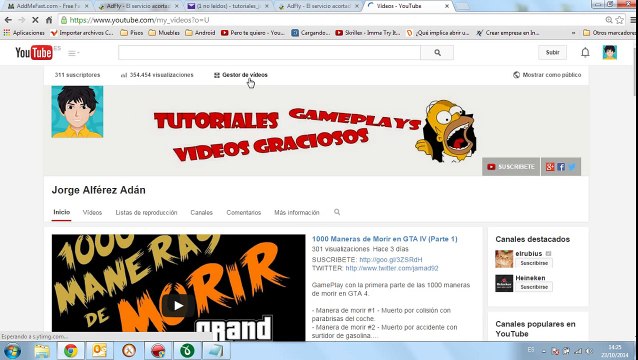Click the Twitter icon on banner
The height and width of the screenshot is (360, 638).
click(572, 167)
